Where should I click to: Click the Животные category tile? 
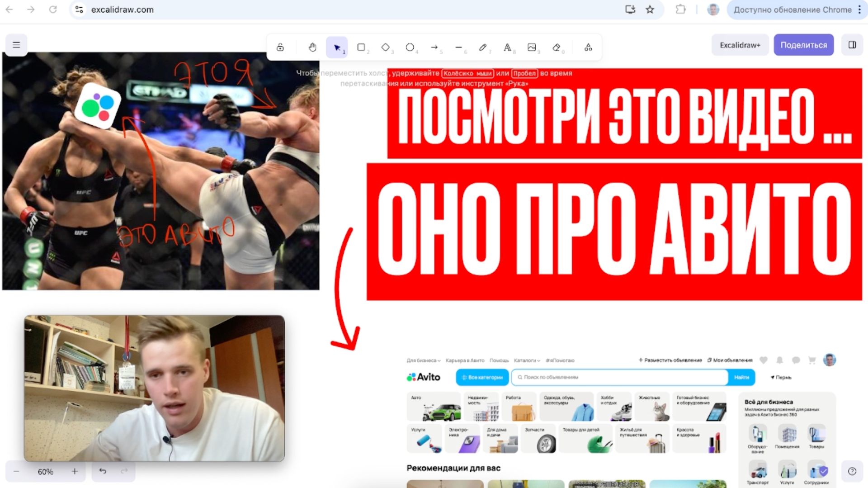[653, 407]
